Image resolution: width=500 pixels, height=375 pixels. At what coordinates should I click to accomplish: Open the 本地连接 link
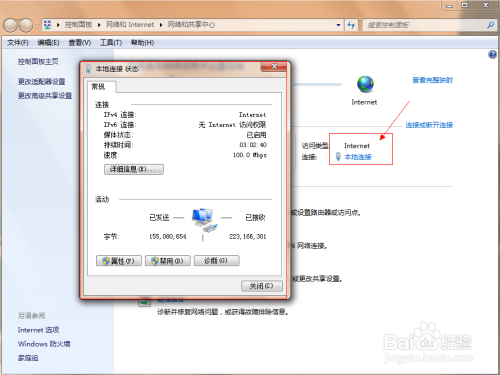[x=358, y=157]
